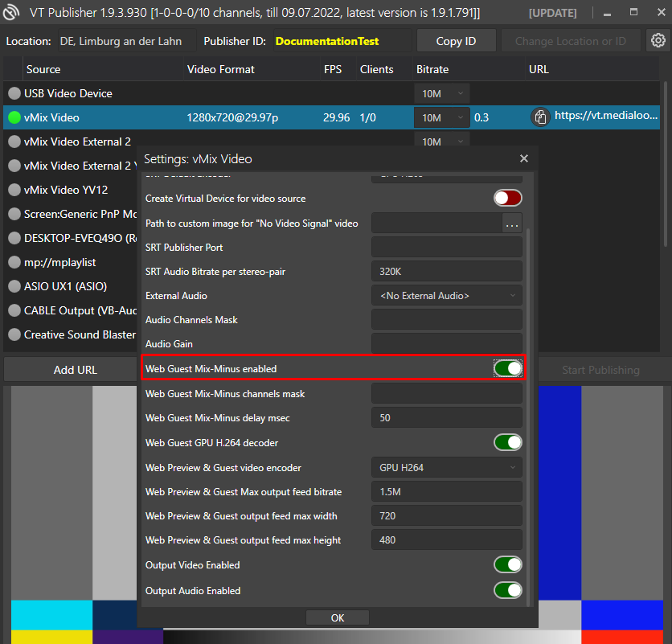Screen dimensions: 672x644
Task: Enable Create Virtual Device for video source
Action: [x=507, y=198]
